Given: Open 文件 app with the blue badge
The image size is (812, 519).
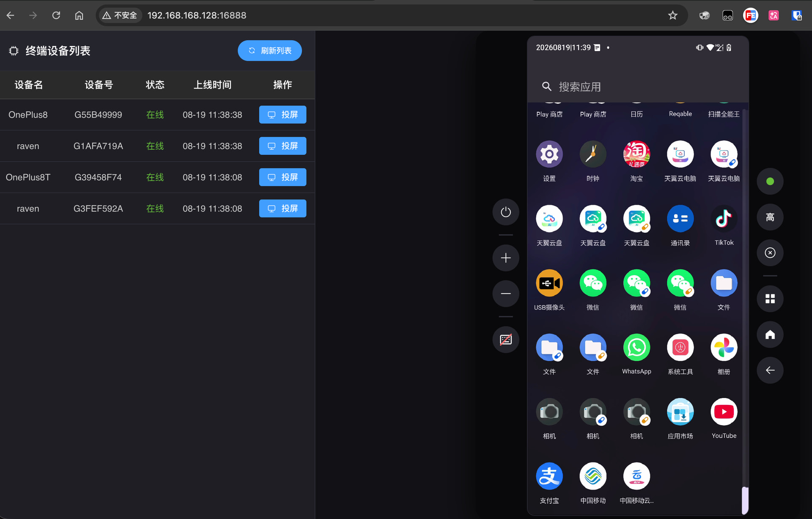Looking at the screenshot, I should [x=549, y=347].
